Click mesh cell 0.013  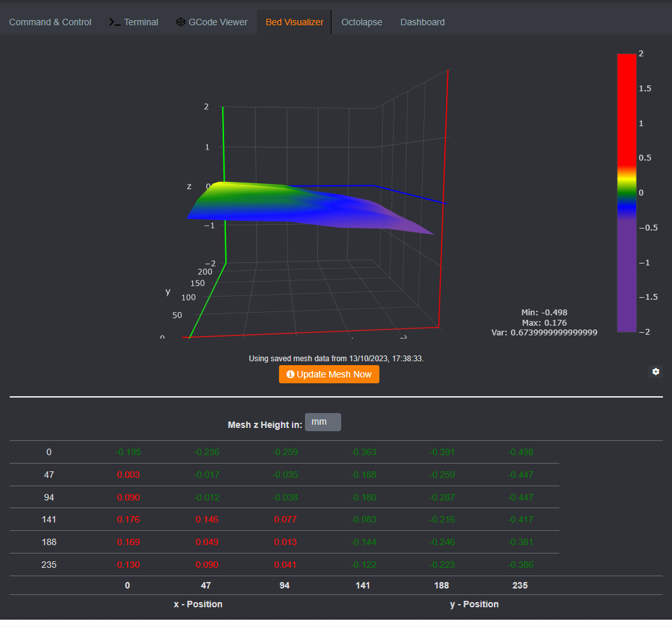coord(285,543)
